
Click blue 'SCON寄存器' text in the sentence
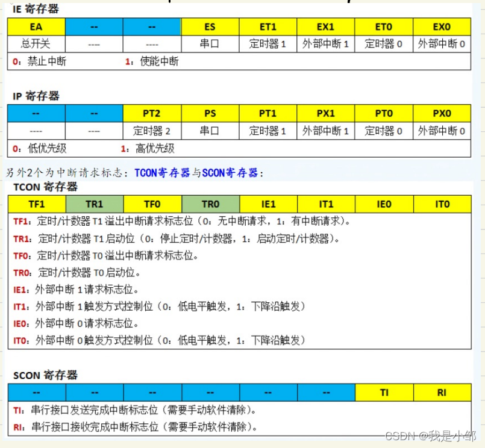(x=230, y=173)
